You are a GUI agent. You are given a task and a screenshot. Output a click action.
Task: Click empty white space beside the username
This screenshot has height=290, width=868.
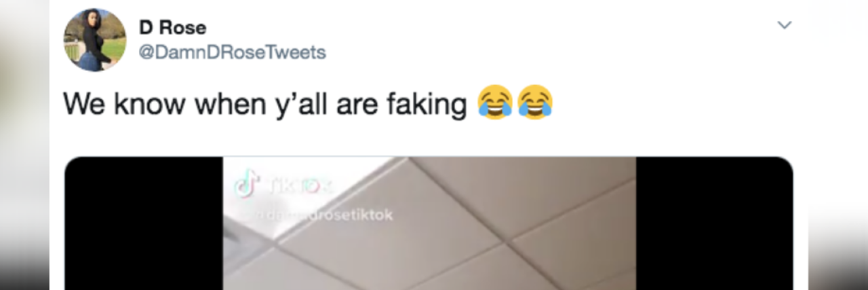[542, 41]
